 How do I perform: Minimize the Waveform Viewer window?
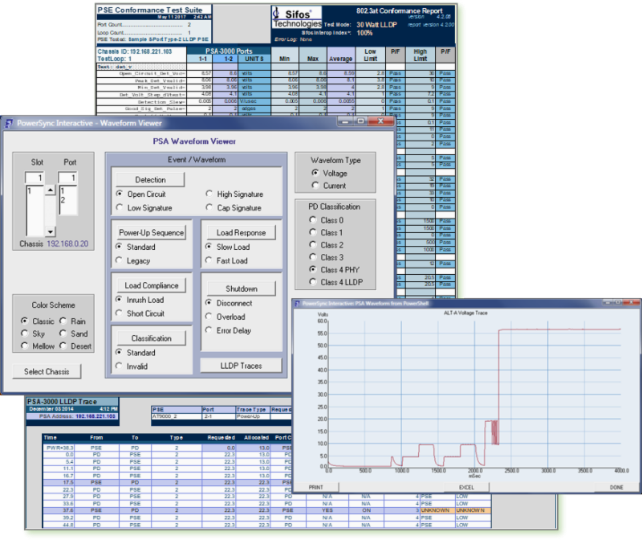346,121
